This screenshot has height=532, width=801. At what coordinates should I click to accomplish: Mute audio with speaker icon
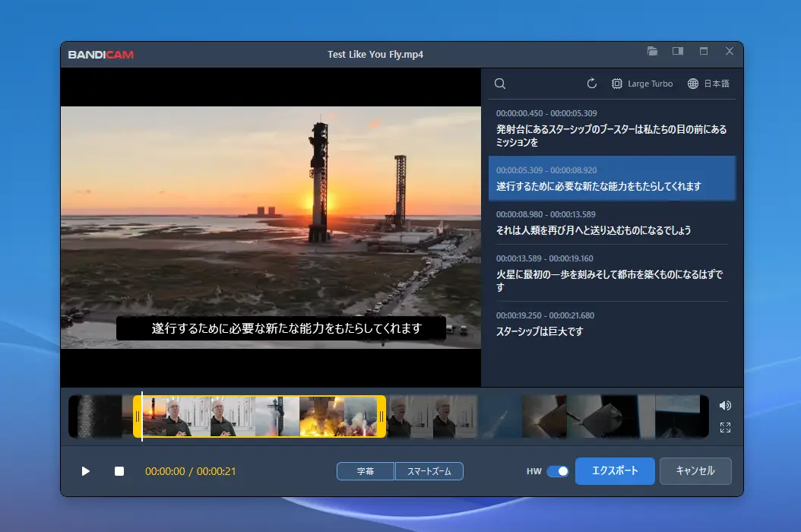click(725, 406)
